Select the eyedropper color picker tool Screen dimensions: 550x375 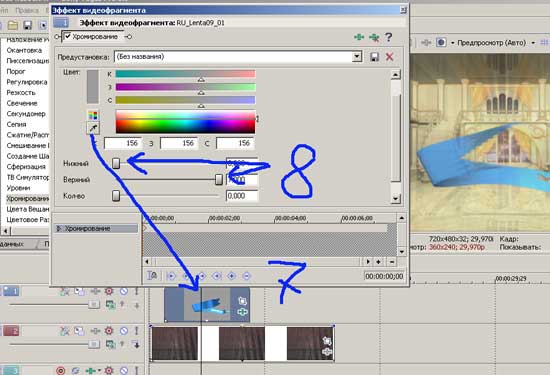point(93,128)
